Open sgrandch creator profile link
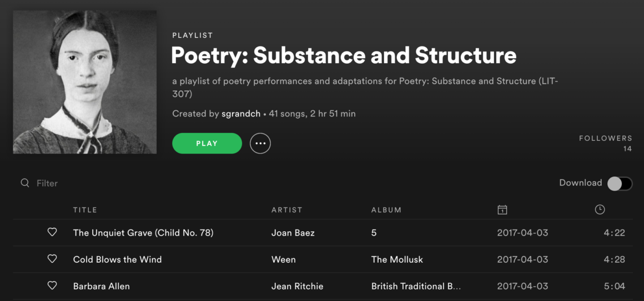Image resolution: width=644 pixels, height=301 pixels. point(240,114)
